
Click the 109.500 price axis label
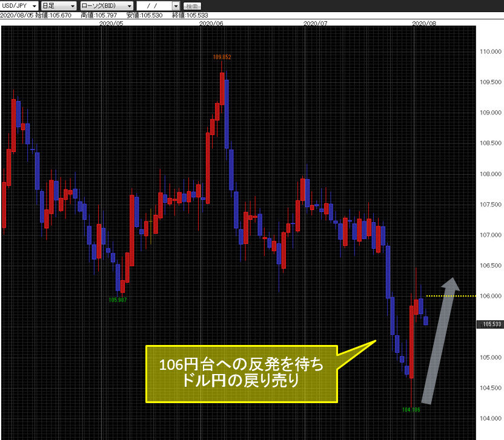tap(491, 82)
